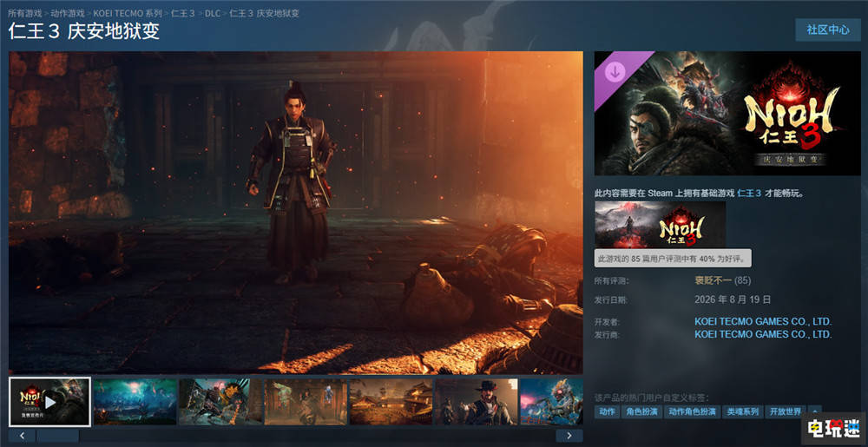
Task: Click the page title 仁王 3 庆安地狱变
Action: [84, 31]
